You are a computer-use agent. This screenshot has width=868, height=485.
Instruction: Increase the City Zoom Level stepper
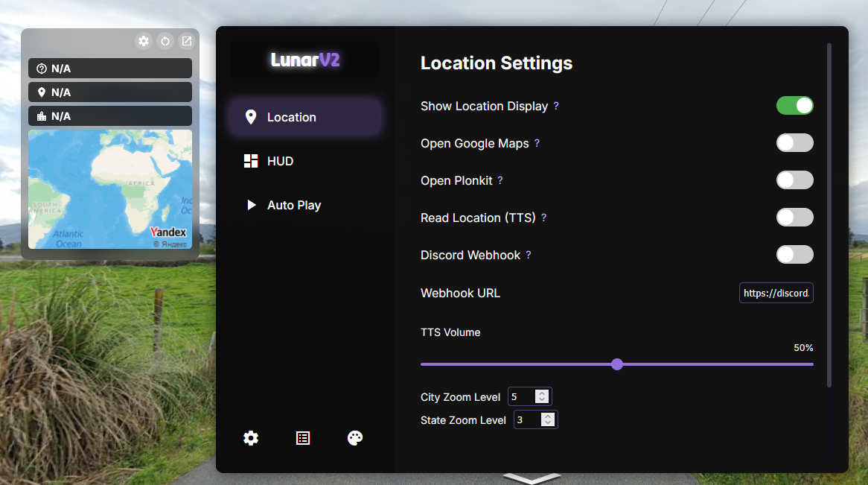click(542, 393)
